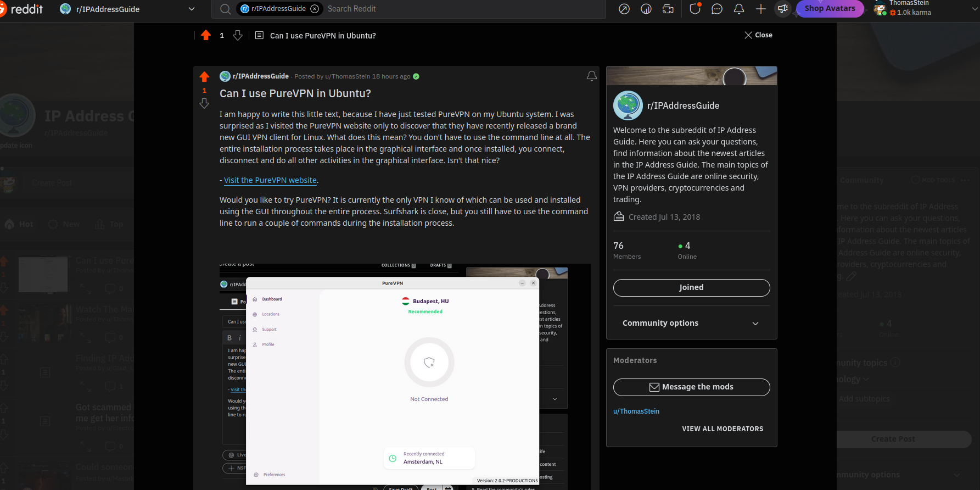Click View All Moderators
980x490 pixels.
(x=723, y=429)
